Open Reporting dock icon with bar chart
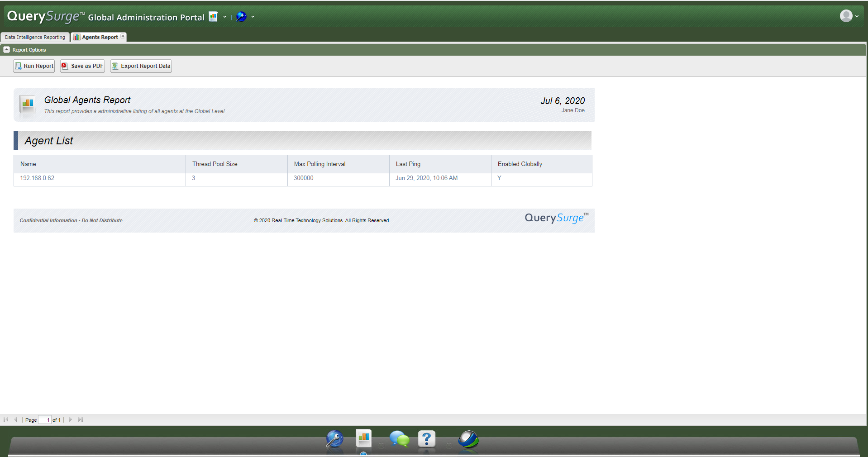Image resolution: width=868 pixels, height=457 pixels. (363, 438)
